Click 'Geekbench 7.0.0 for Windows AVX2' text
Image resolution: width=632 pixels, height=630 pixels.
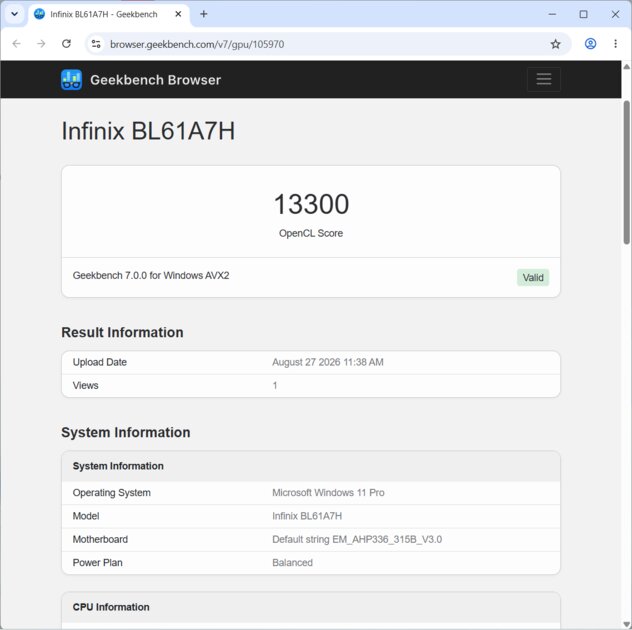click(151, 275)
